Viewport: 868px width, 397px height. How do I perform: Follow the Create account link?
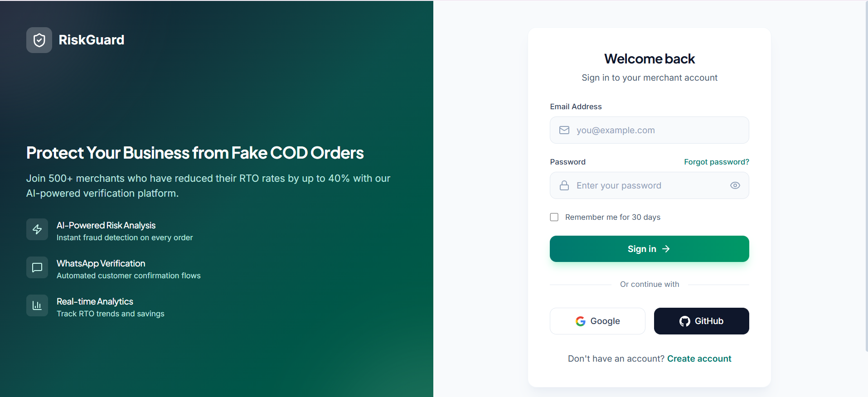(699, 358)
